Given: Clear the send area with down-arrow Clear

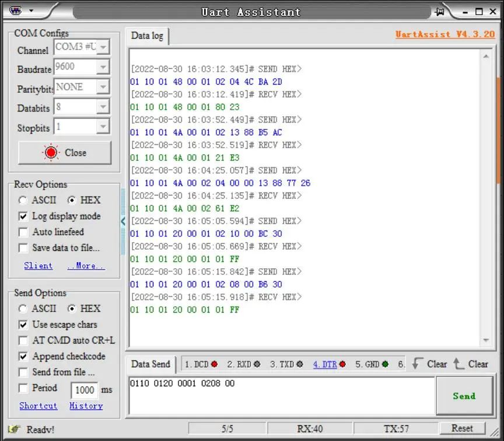Looking at the screenshot, I should click(429, 364).
